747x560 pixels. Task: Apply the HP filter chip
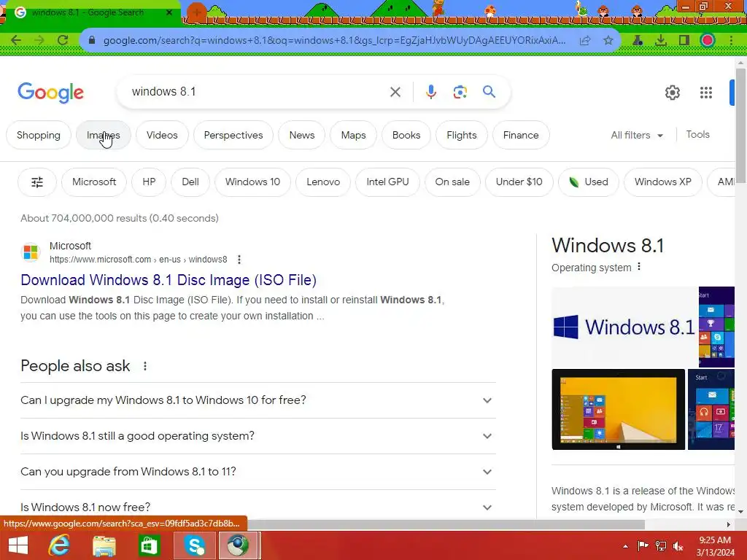click(149, 182)
